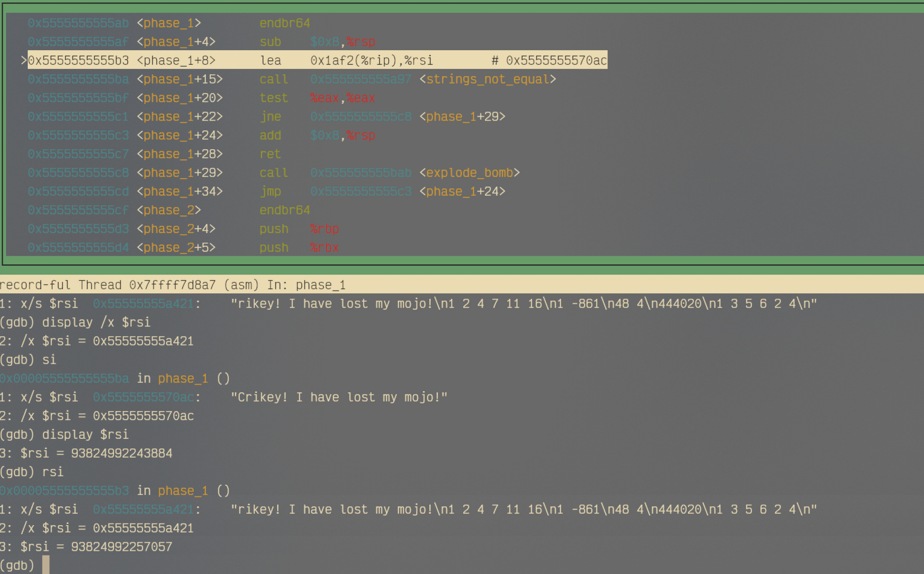This screenshot has width=924, height=574.
Task: Click the explode_bomb symbol name
Action: [x=469, y=173]
